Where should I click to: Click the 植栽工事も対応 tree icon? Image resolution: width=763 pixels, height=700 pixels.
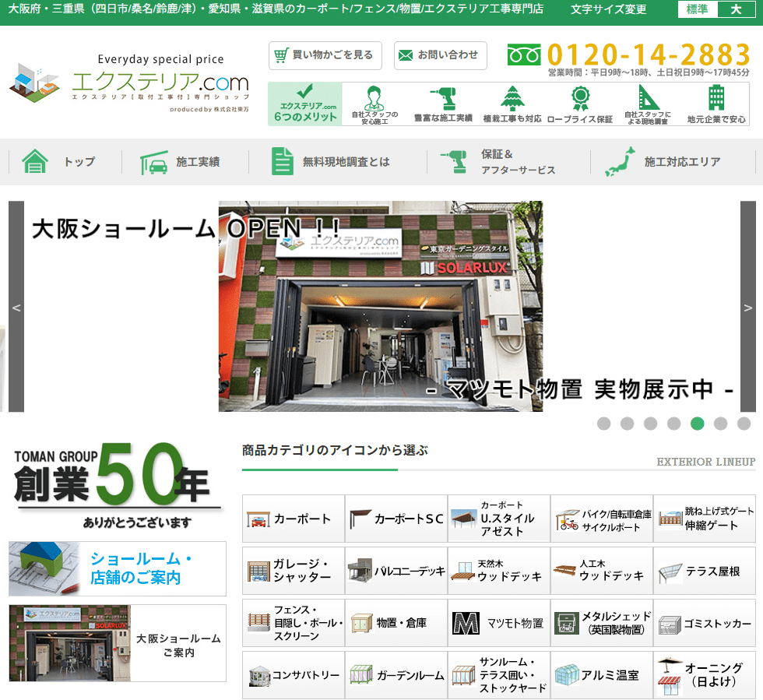click(512, 104)
